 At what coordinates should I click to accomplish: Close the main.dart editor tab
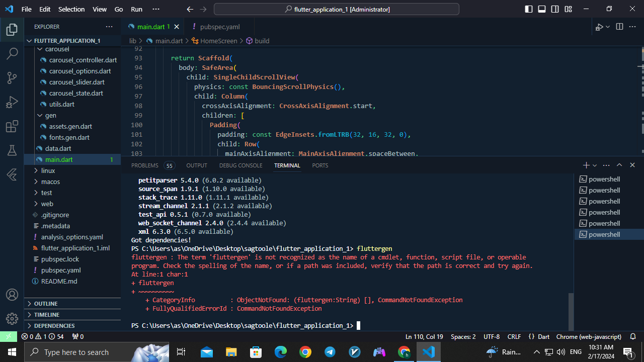tap(177, 27)
